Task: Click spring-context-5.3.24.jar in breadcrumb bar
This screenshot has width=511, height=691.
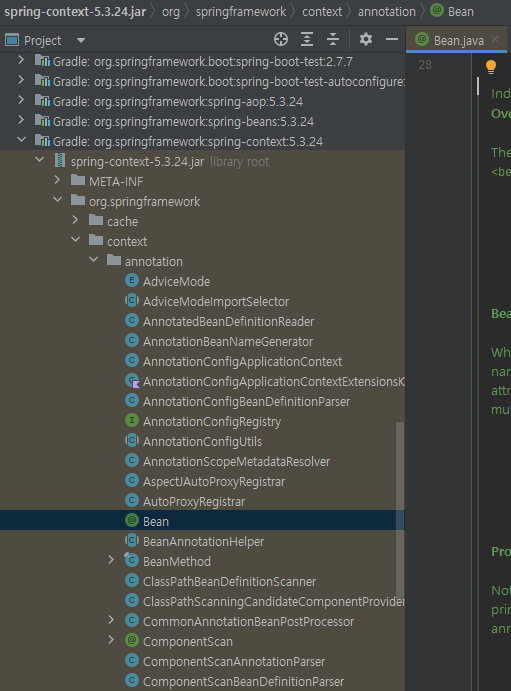Action: (75, 11)
